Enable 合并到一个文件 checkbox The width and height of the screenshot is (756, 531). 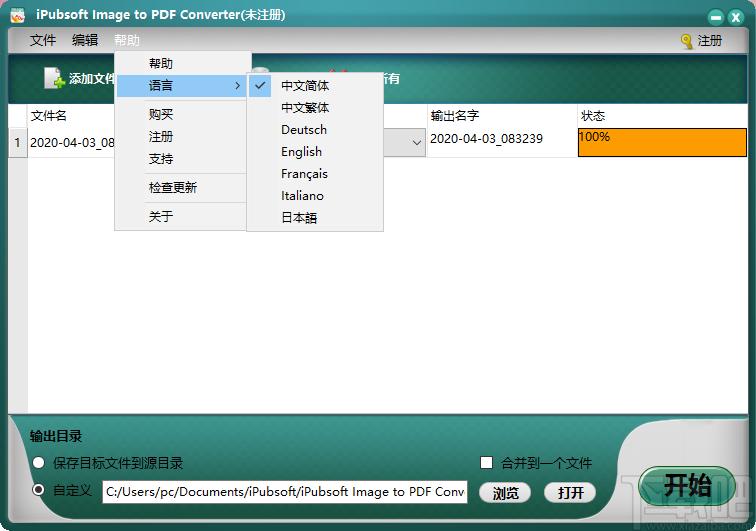point(486,463)
